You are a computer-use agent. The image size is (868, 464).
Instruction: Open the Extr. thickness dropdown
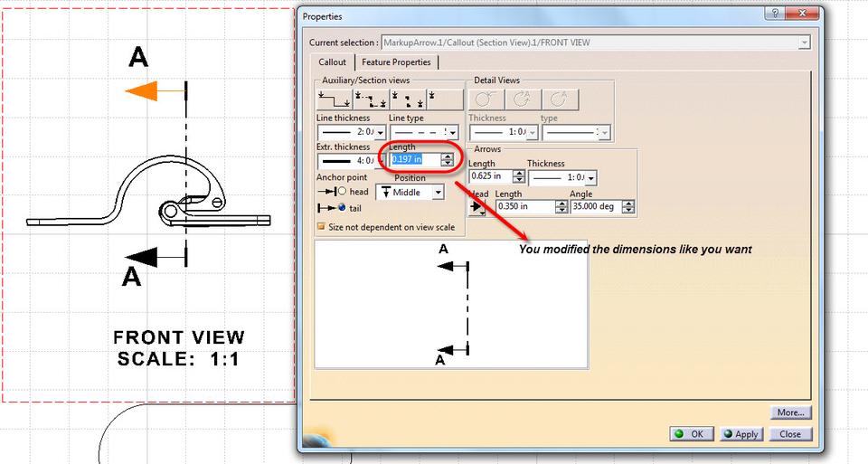tap(380, 161)
